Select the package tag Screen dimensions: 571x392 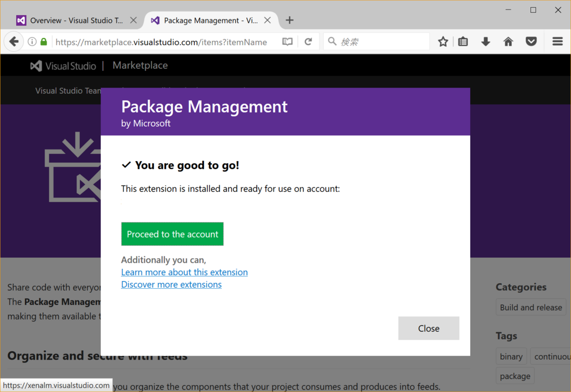(x=515, y=376)
